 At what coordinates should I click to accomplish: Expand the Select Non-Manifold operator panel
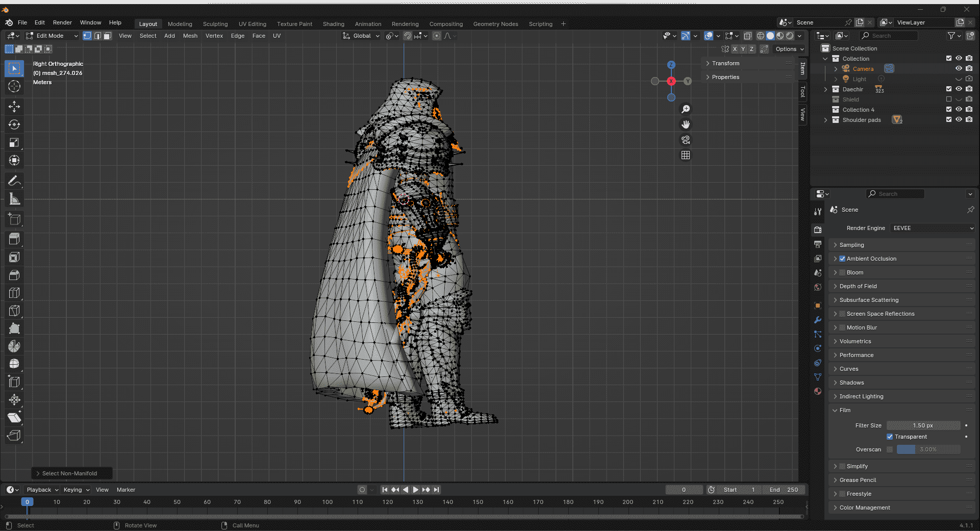[71, 473]
